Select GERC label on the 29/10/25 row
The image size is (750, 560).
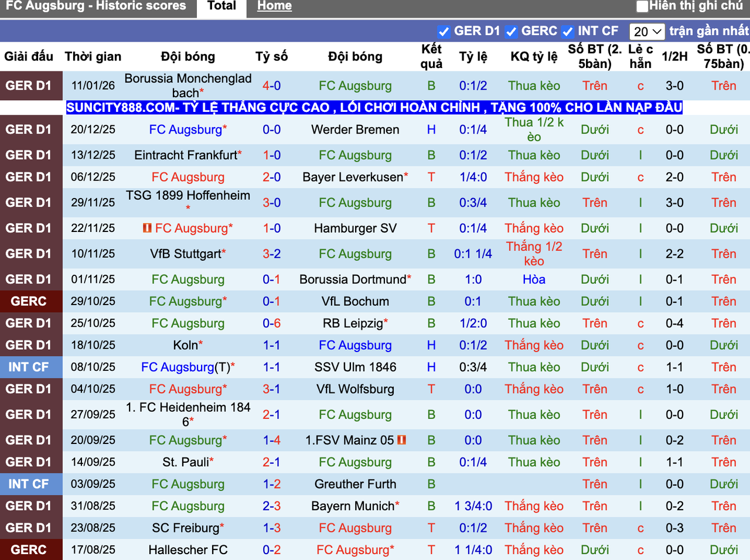pos(29,302)
